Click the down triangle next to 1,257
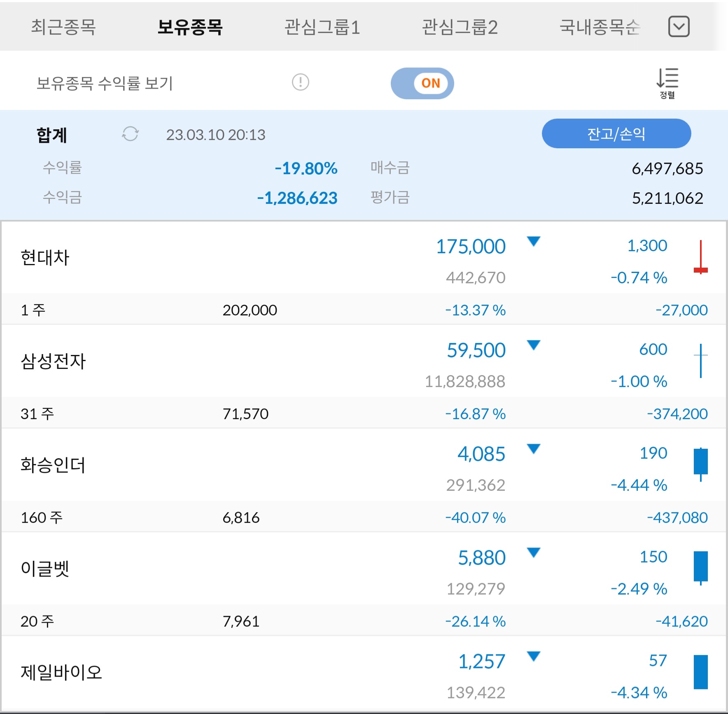Image resolution: width=728 pixels, height=714 pixels. click(x=534, y=656)
